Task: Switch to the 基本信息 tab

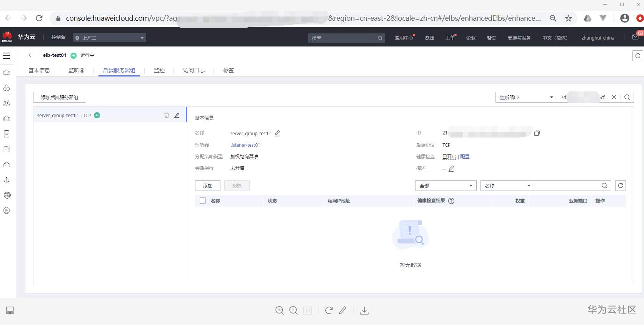Action: tap(39, 70)
